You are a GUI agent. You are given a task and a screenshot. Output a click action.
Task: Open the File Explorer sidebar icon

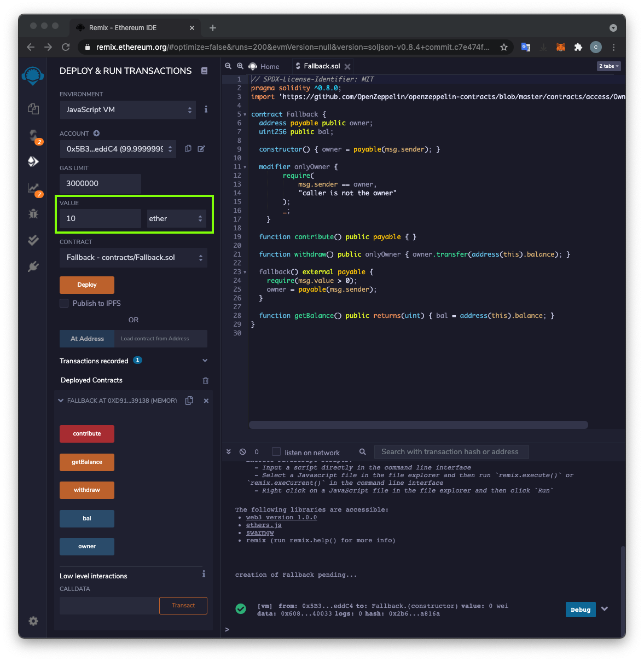(x=33, y=109)
